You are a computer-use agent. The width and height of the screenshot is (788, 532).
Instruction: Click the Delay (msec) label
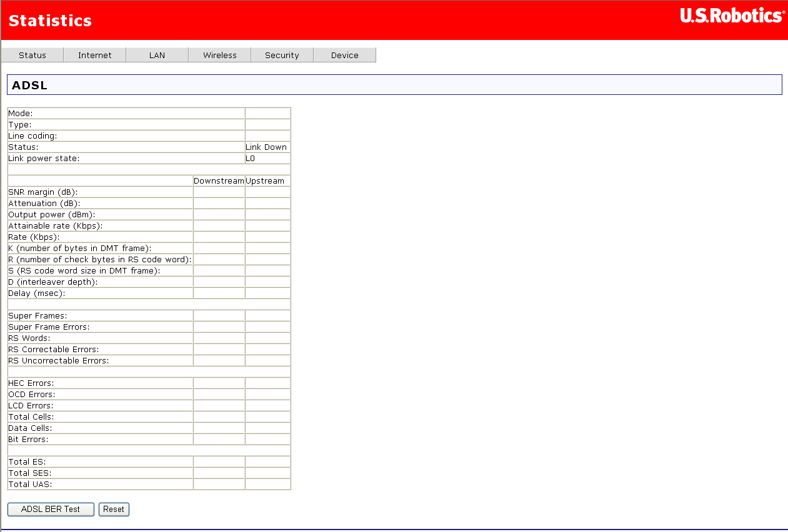coord(37,293)
